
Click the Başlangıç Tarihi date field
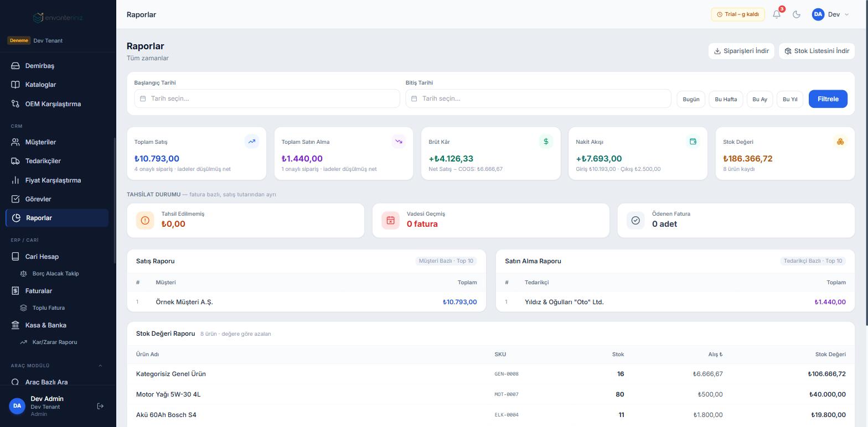click(267, 98)
